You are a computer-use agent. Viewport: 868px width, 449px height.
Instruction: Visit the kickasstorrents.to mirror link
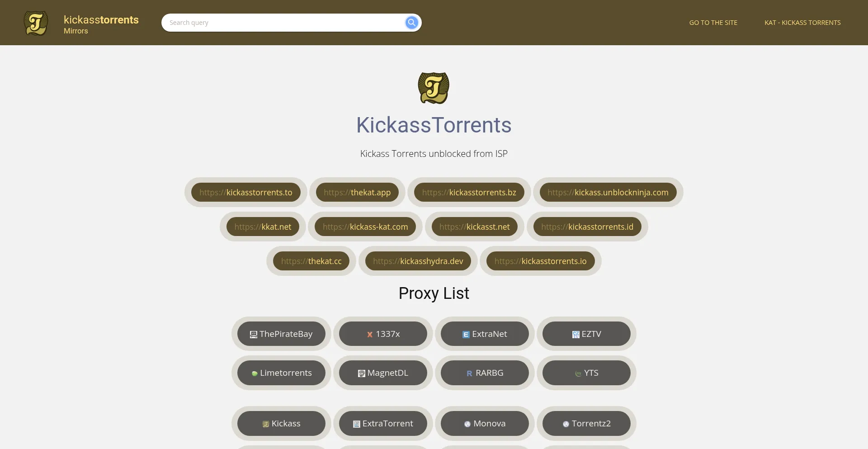click(245, 193)
